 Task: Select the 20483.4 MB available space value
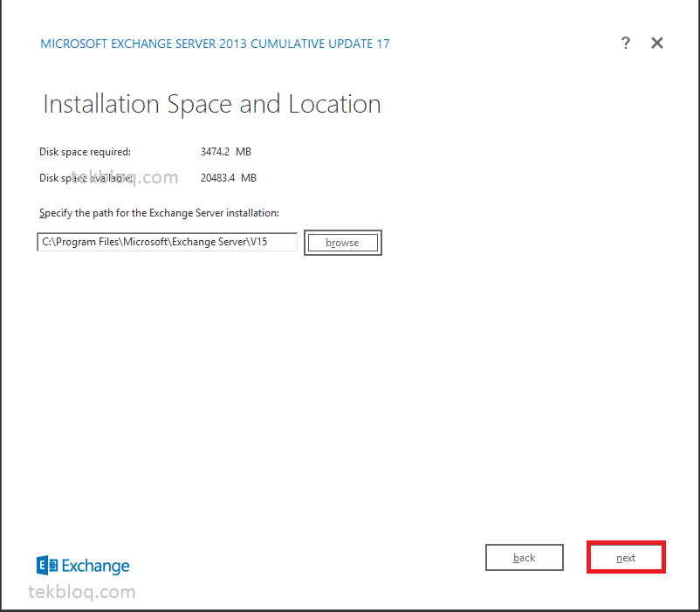(229, 177)
